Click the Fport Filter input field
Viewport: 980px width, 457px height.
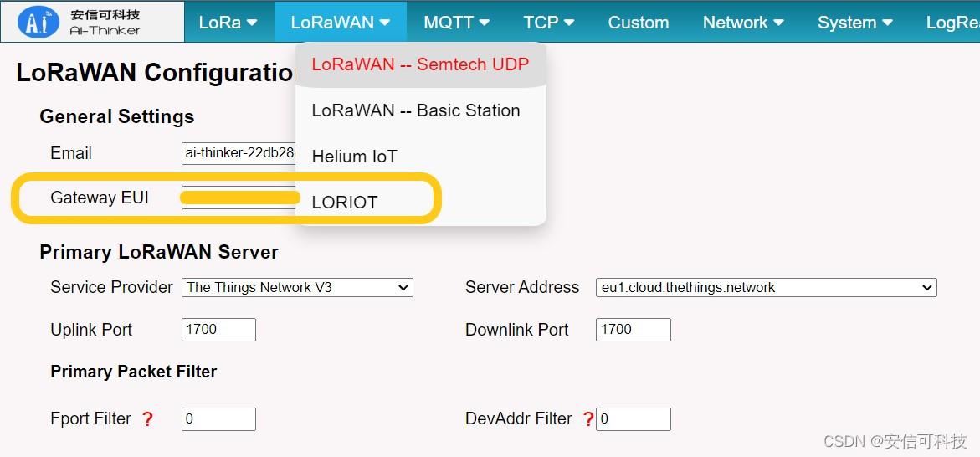[x=218, y=418]
